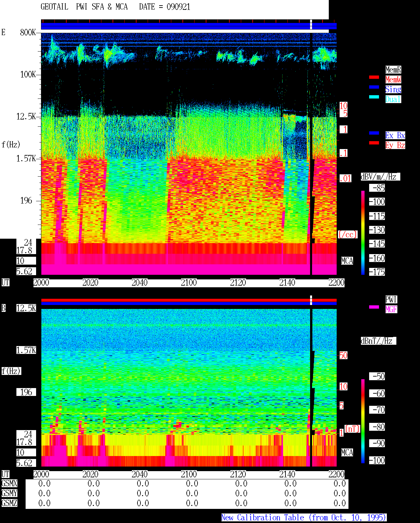Select the '-100' value on the dBnT scale
The image size is (420, 523).
377,460
